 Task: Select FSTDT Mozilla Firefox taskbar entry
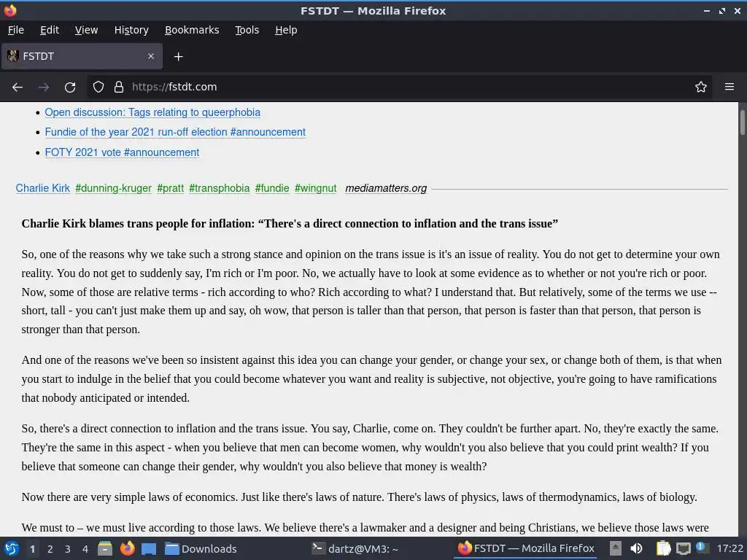[527, 548]
